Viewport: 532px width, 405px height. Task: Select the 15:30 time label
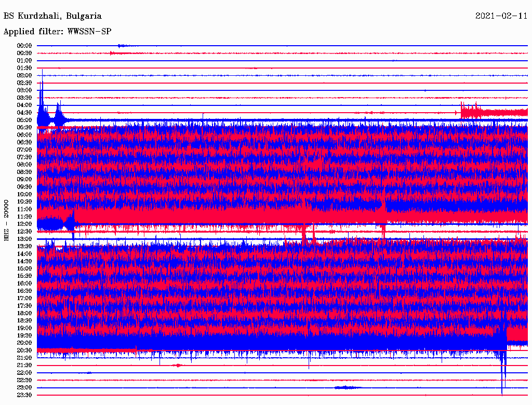pos(24,276)
